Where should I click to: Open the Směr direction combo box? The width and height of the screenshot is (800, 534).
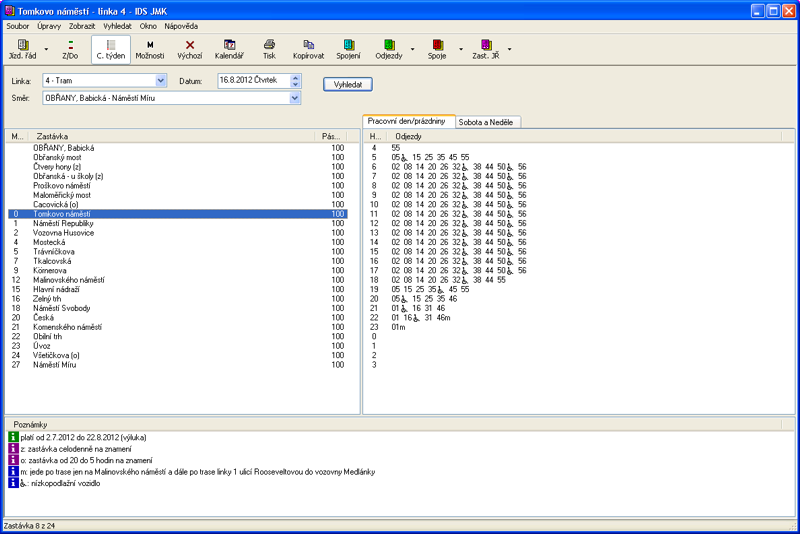coord(295,98)
